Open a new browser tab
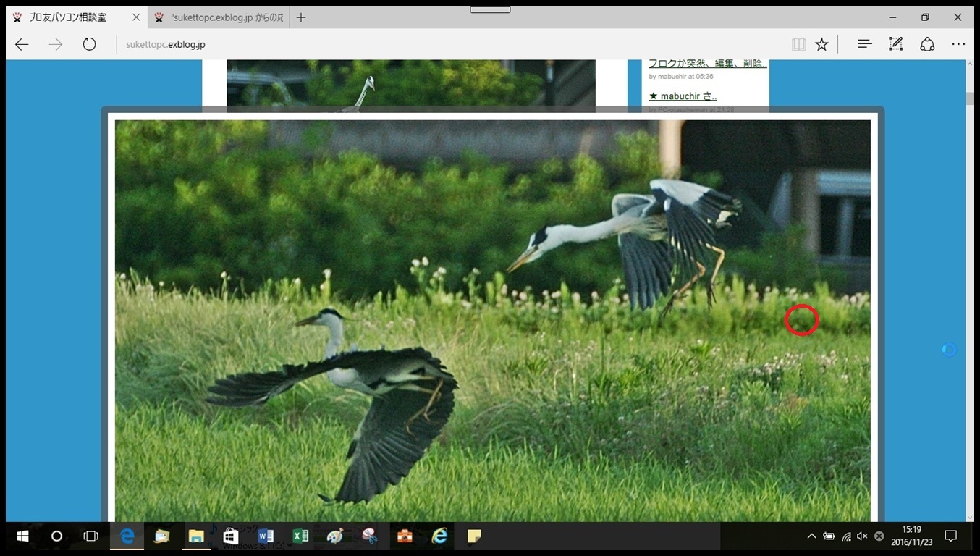This screenshot has width=980, height=556. pos(301,17)
